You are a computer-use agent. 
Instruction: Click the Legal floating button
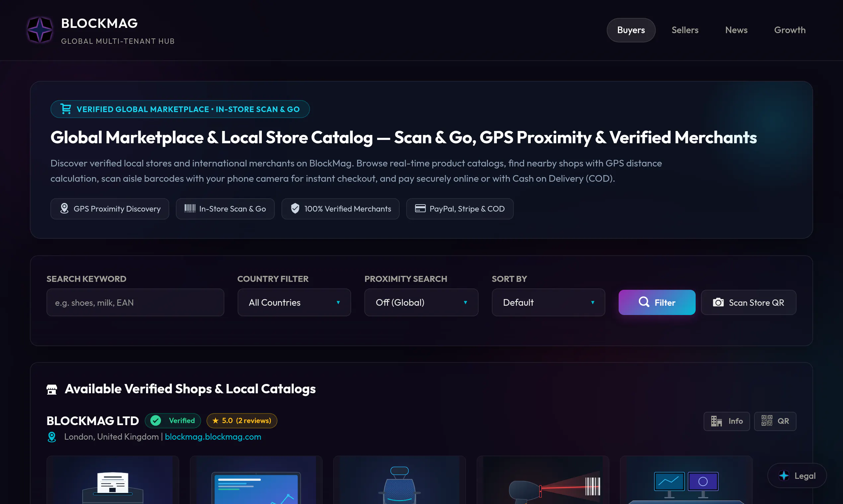click(x=797, y=476)
